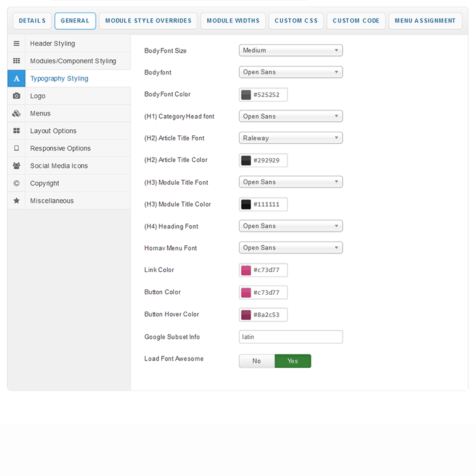Image resolution: width=476 pixels, height=476 pixels.
Task: Click the Header Styling hamburger icon
Action: coord(16,43)
